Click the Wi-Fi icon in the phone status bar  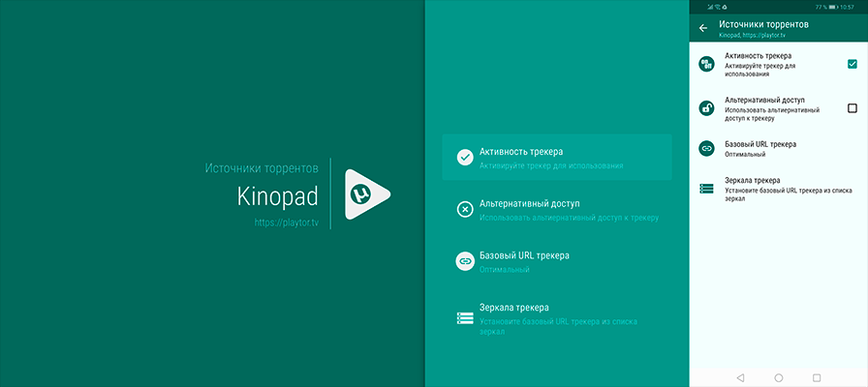point(717,7)
